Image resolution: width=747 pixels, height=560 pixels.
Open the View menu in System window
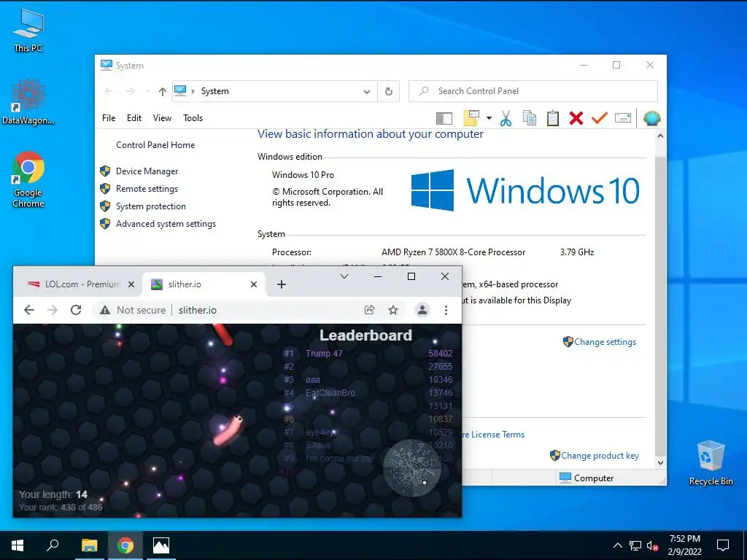162,118
